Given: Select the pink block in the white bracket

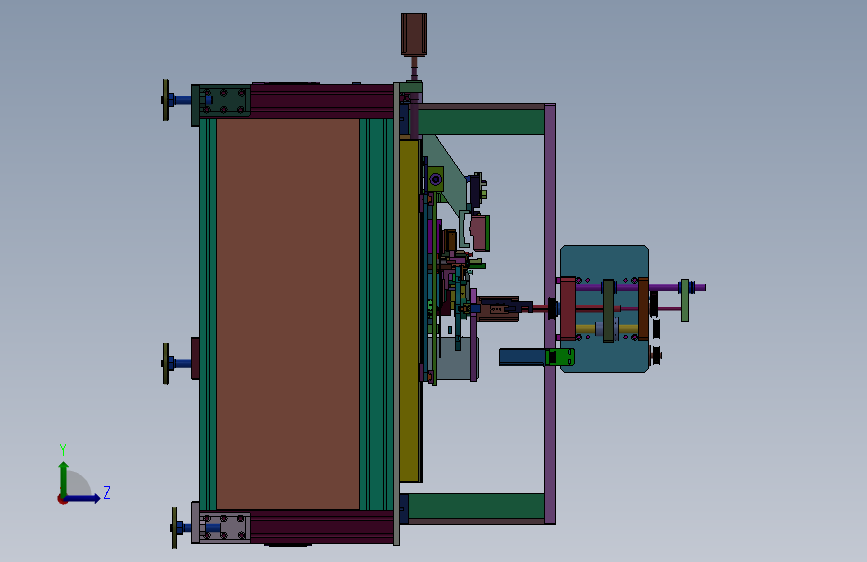Looking at the screenshot, I should coord(479,233).
